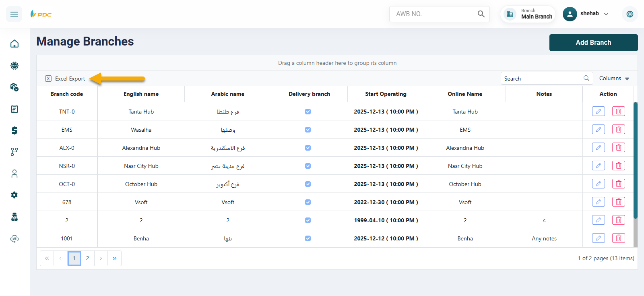Open the dollar finance sidebar icon
Viewport: 644px width, 296px height.
14,130
